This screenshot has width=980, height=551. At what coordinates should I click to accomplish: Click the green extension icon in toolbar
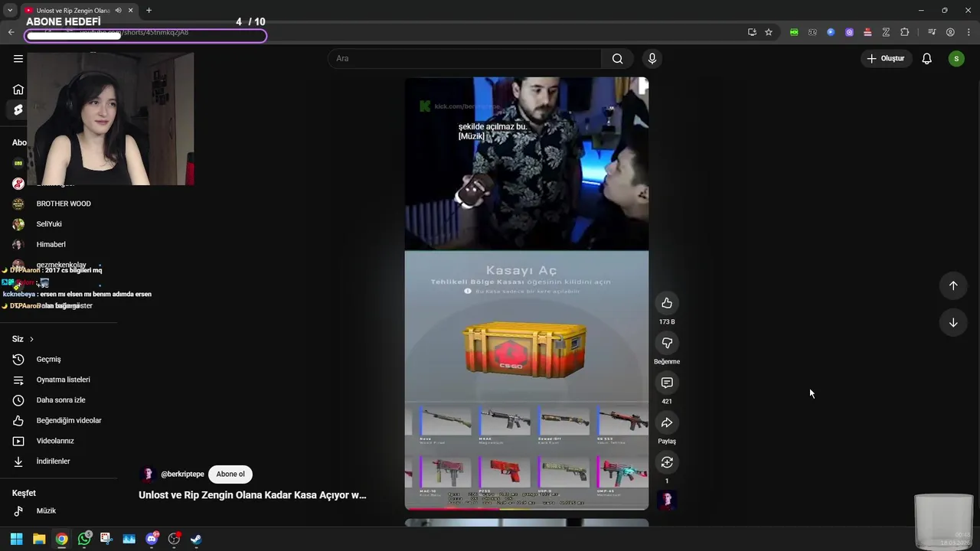click(794, 32)
